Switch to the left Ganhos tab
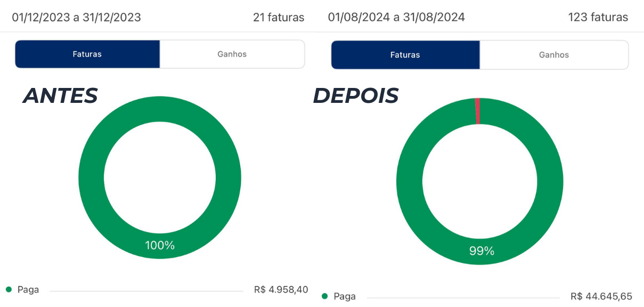The height and width of the screenshot is (307, 644). coord(232,54)
